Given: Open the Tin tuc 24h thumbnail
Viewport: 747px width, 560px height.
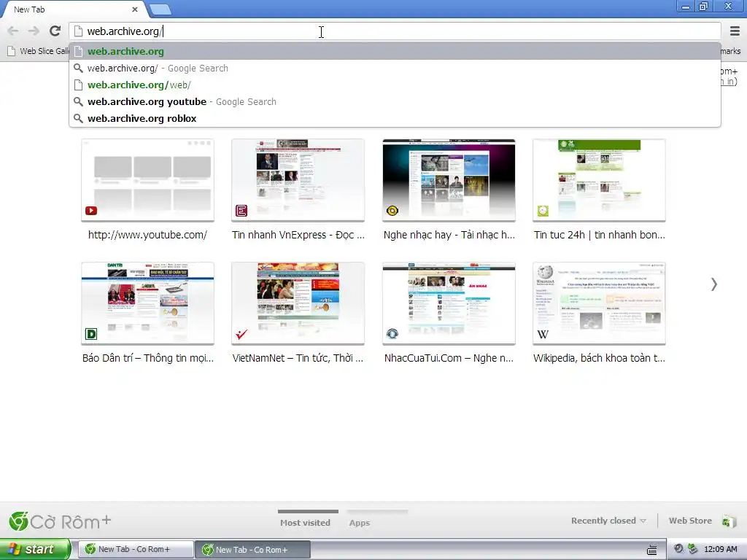Looking at the screenshot, I should [599, 180].
